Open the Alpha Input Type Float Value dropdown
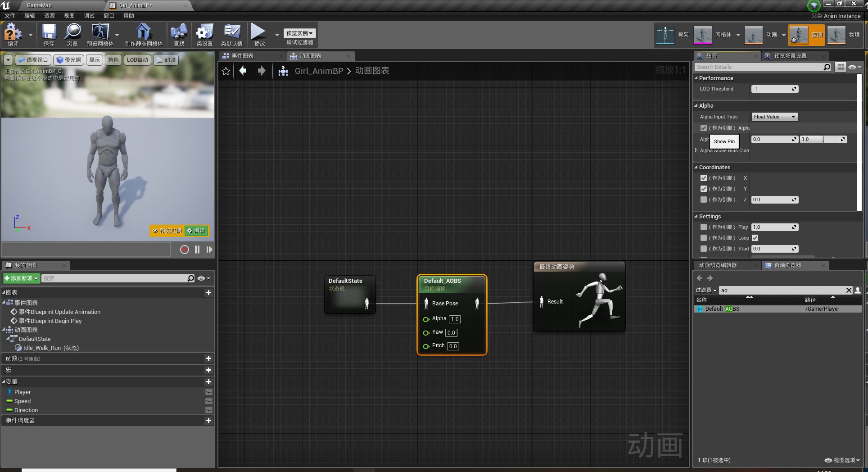The image size is (868, 472). click(774, 117)
